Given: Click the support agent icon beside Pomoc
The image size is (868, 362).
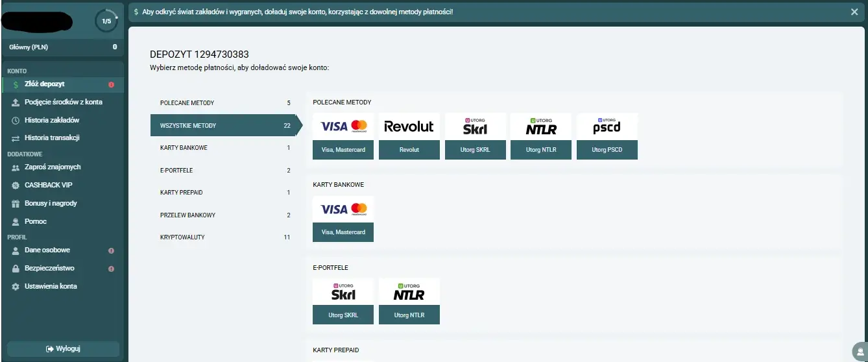Looking at the screenshot, I should pos(16,222).
